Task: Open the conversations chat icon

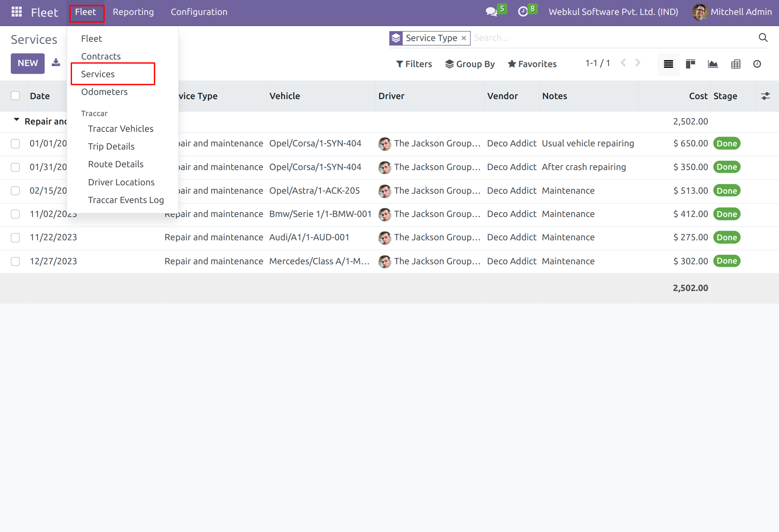Action: 491,12
